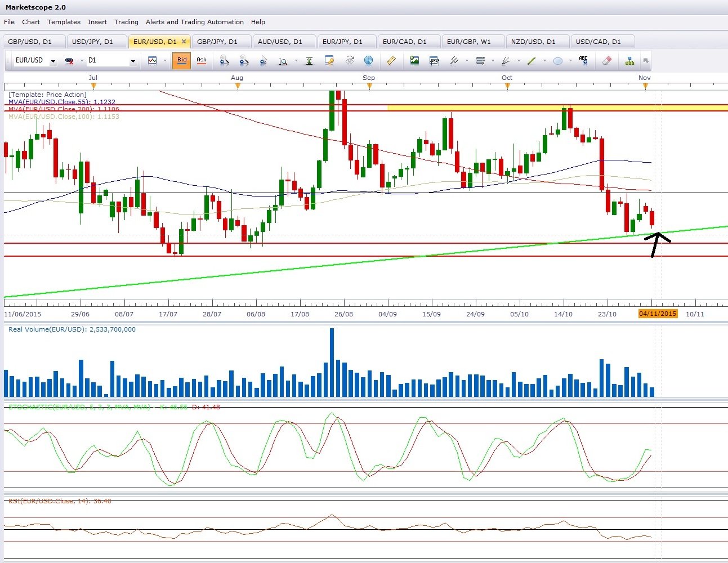Image resolution: width=728 pixels, height=563 pixels.
Task: Click the vertical zoom magnifier icon
Action: (283, 60)
